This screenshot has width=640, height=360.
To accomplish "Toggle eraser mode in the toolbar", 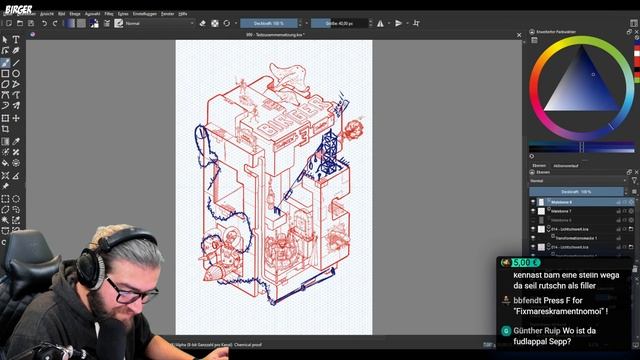I will click(x=203, y=23).
